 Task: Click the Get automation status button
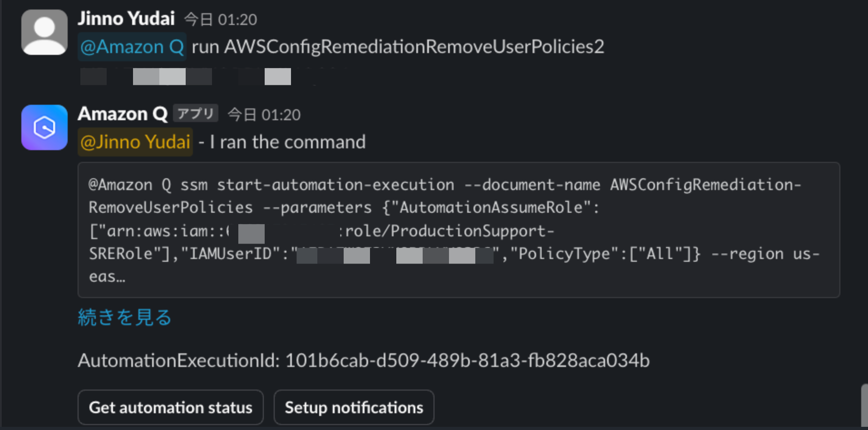coord(171,407)
